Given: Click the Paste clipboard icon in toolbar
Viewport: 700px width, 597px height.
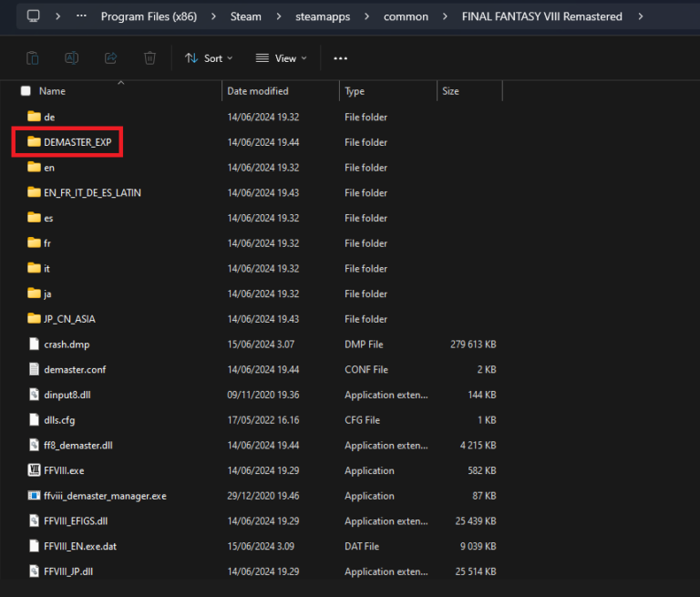Looking at the screenshot, I should [x=33, y=58].
